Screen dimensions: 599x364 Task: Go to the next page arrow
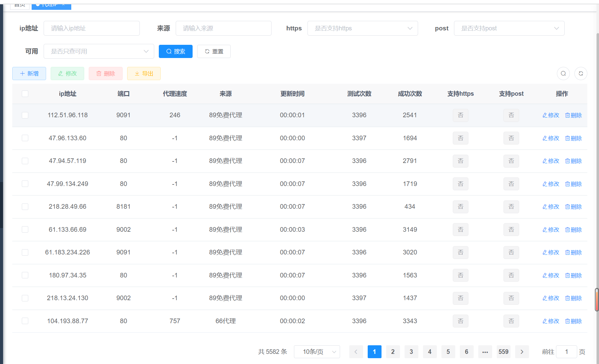522,352
